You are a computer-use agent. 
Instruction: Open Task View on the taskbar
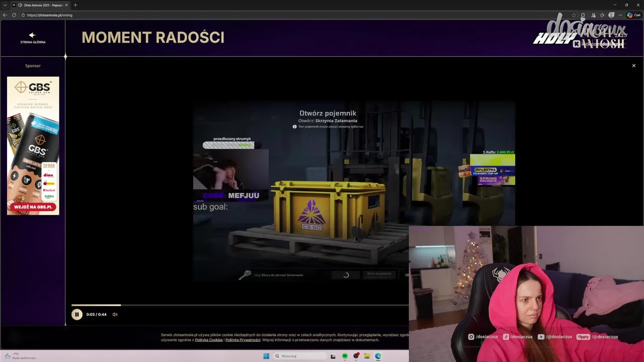[333, 356]
